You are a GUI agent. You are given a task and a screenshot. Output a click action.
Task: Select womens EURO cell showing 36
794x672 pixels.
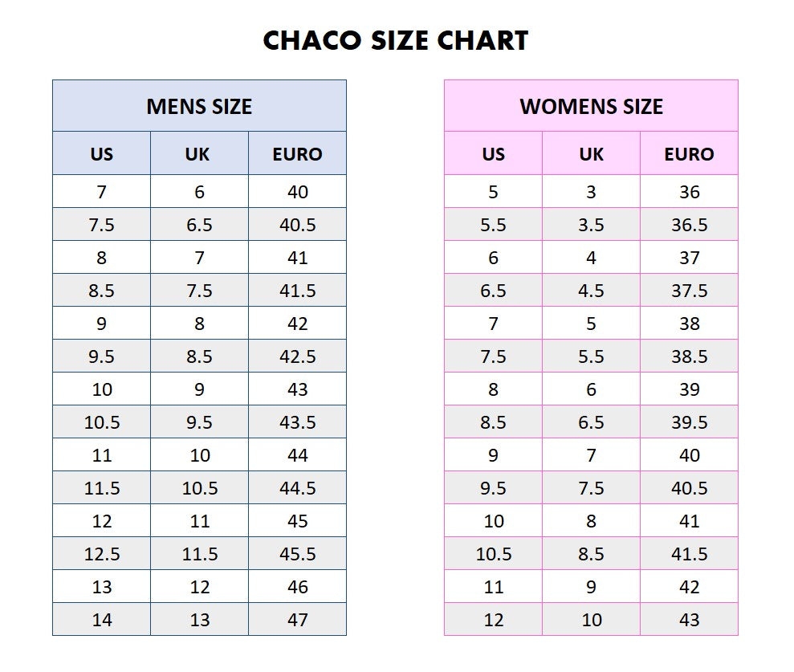[689, 192]
